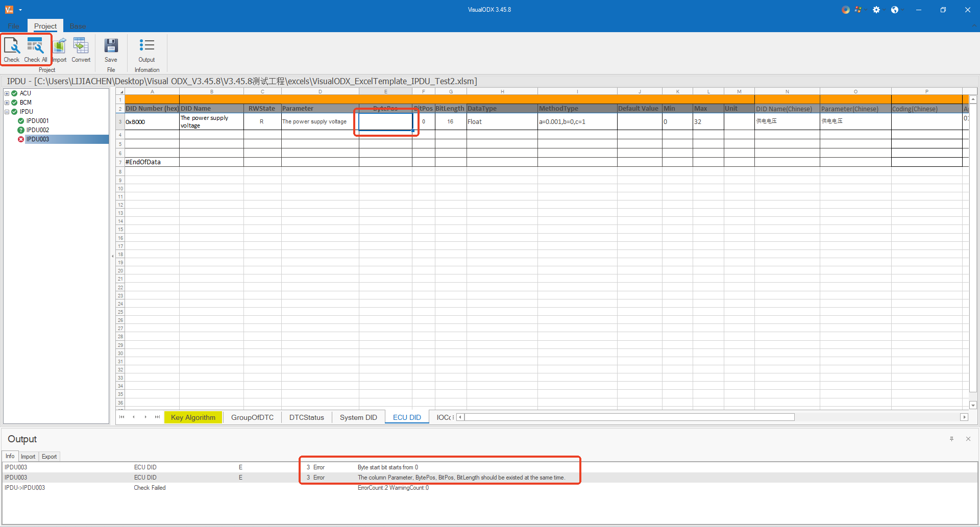Open the globe language icon
This screenshot has height=527, width=980.
[894, 10]
